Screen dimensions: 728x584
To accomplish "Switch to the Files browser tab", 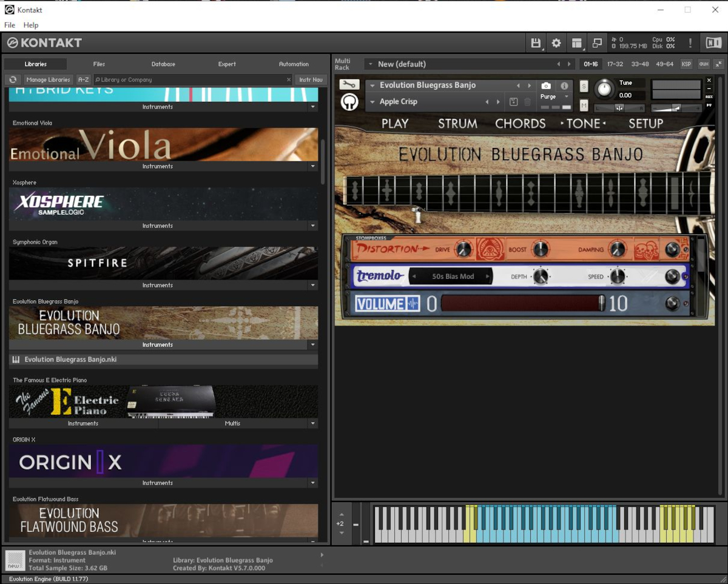I will (99, 64).
